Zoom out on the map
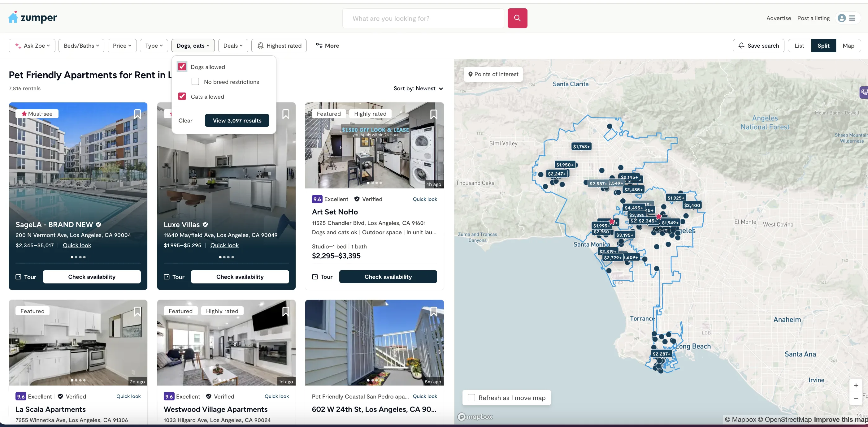868x427 pixels. click(x=856, y=398)
